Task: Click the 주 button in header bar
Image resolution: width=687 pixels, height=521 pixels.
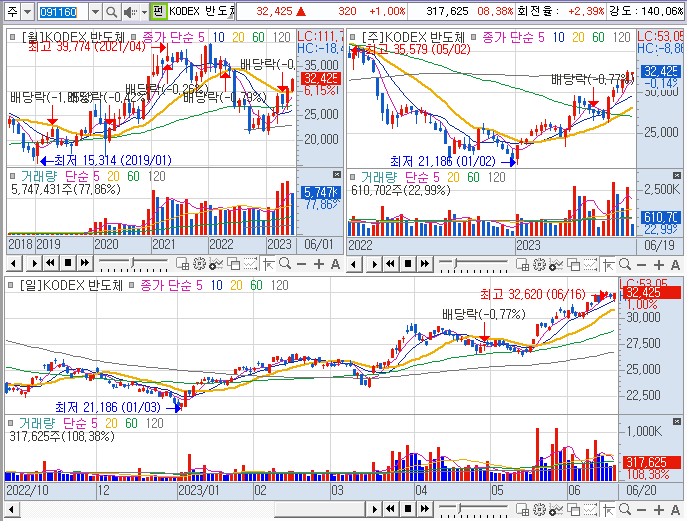Action: [x=13, y=12]
